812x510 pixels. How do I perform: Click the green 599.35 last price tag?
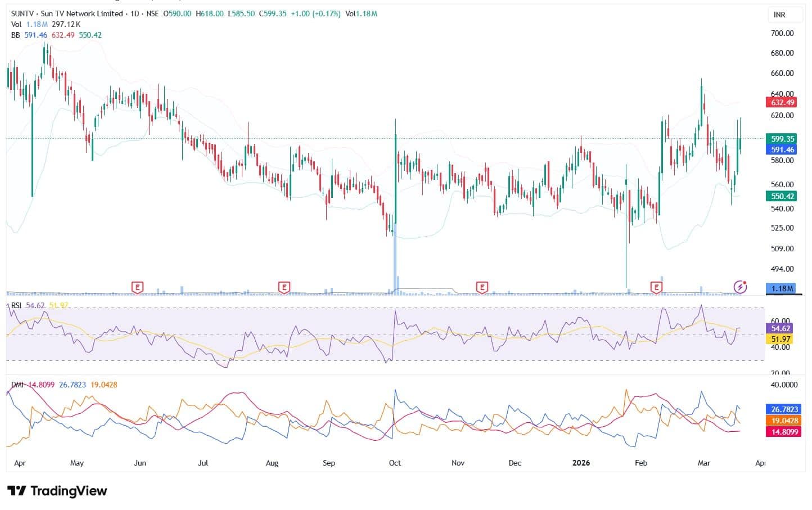(x=782, y=139)
